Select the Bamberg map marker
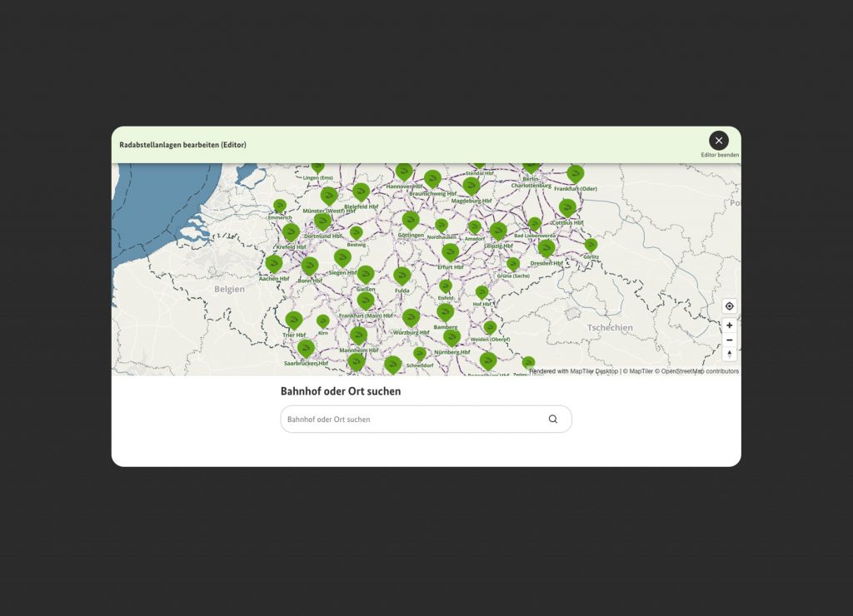The image size is (853, 616). click(446, 311)
